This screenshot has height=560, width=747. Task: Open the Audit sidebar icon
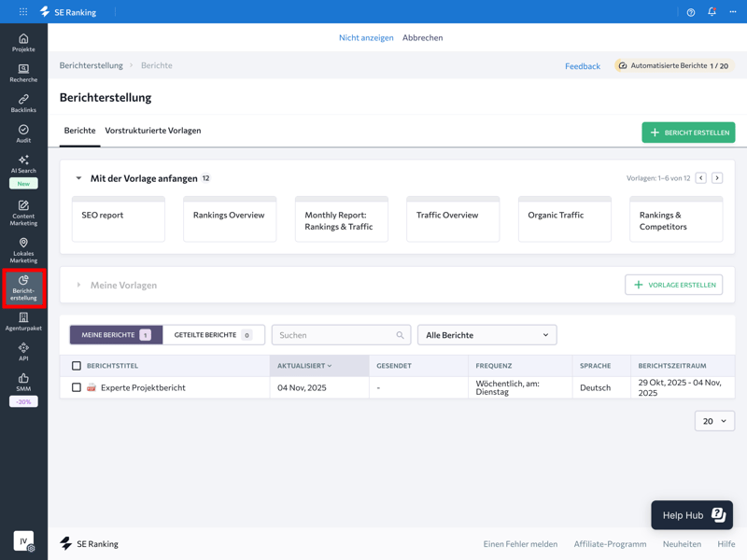(x=23, y=133)
